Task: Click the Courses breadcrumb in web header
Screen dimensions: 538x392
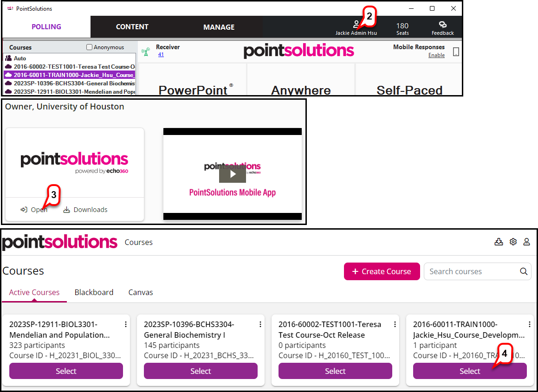Action: tap(139, 242)
